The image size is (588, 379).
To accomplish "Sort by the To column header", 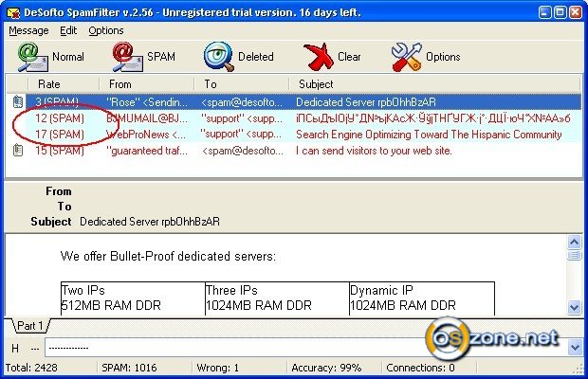I will (242, 84).
